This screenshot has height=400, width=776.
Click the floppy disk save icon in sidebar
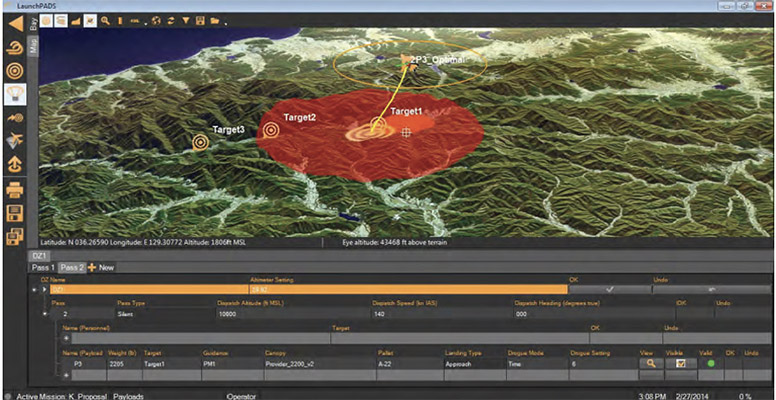click(15, 213)
